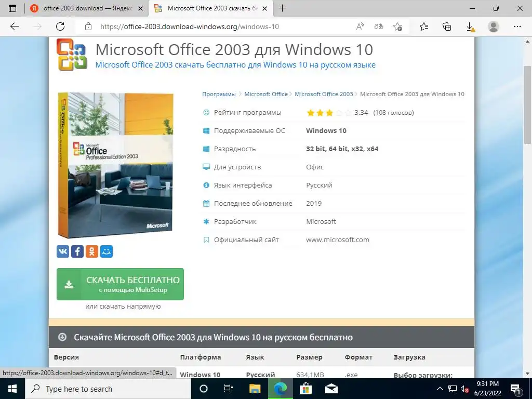Open File Explorer from the taskbar
The width and height of the screenshot is (532, 399).
click(255, 389)
